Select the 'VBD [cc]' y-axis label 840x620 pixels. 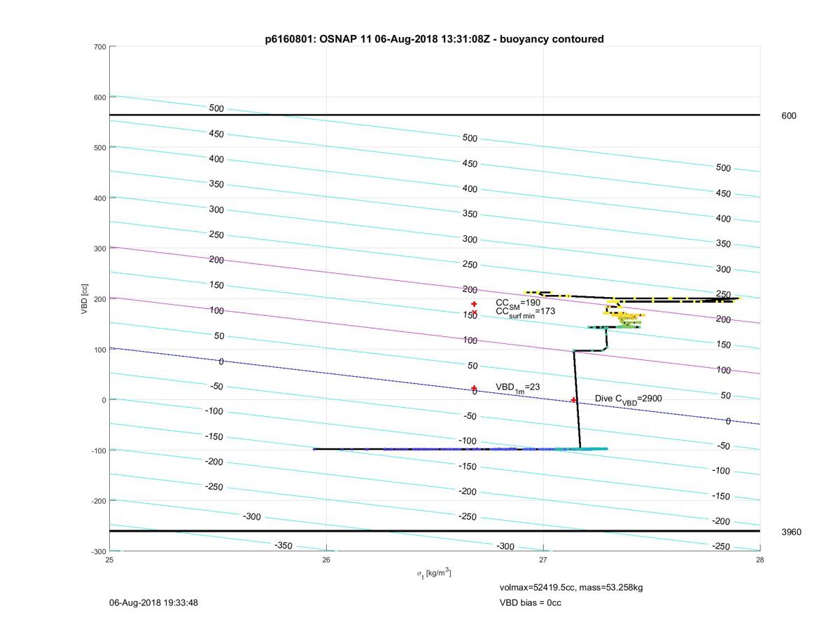pos(85,298)
